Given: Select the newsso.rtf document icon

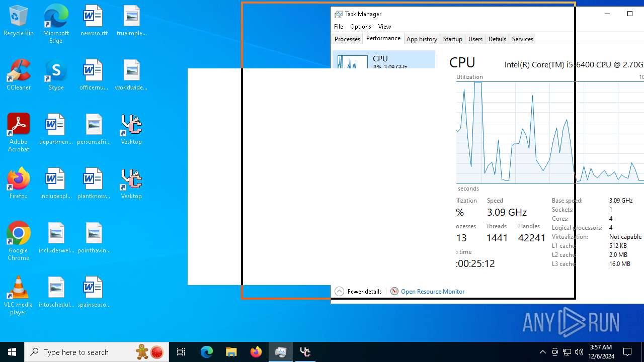Looking at the screenshot, I should pyautogui.click(x=94, y=21).
